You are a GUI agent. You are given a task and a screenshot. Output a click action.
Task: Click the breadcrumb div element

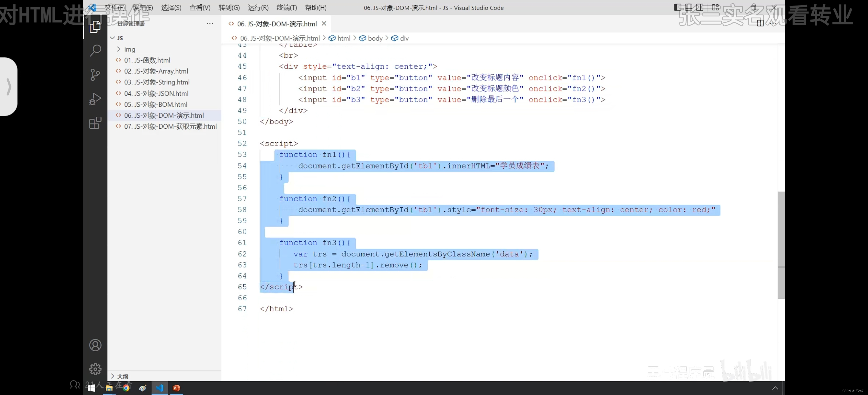(400, 38)
